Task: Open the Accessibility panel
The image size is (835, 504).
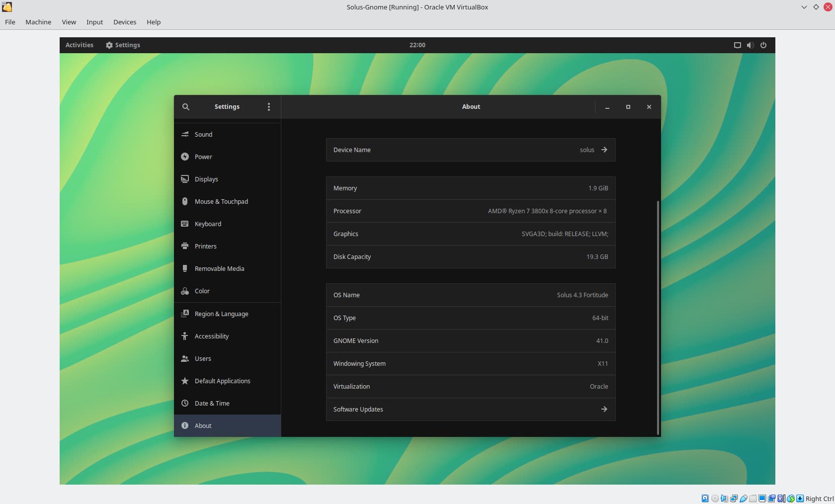Action: pos(227,336)
